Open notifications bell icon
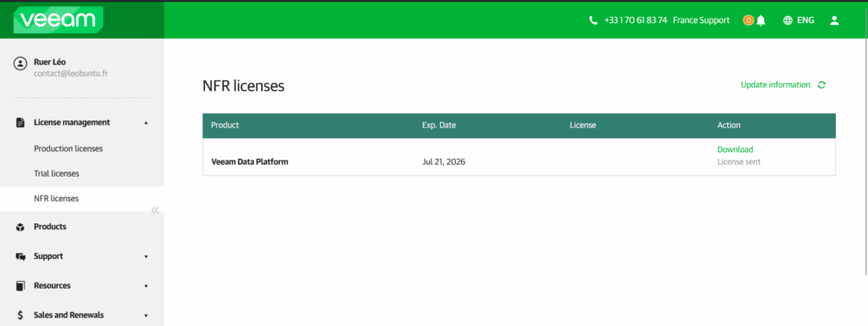The width and height of the screenshot is (868, 326). 761,20
